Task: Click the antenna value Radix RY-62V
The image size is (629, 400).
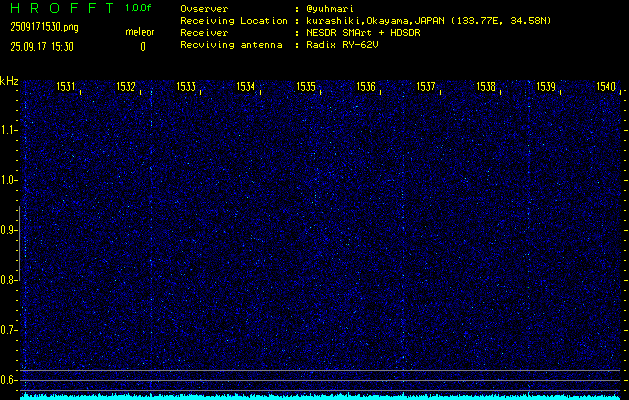Action: pyautogui.click(x=342, y=45)
